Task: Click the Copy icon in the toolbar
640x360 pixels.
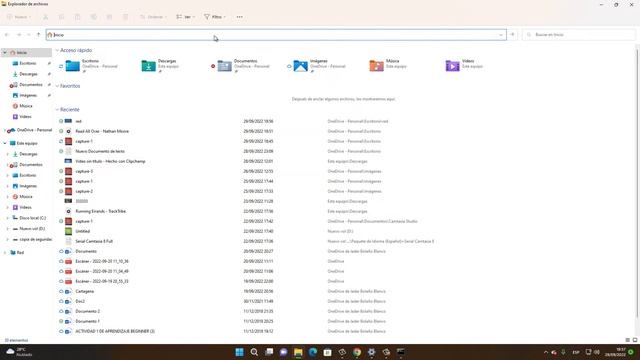Action: click(x=61, y=17)
